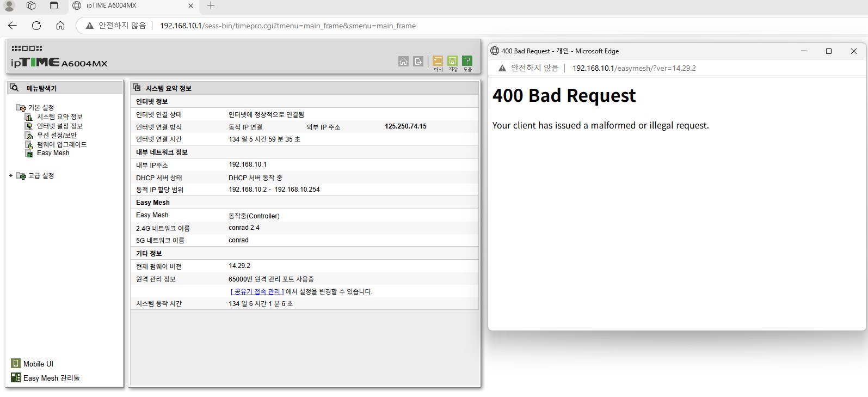Select 시스템 요약 정보 in menu tree
The width and height of the screenshot is (868, 397).
pos(60,117)
